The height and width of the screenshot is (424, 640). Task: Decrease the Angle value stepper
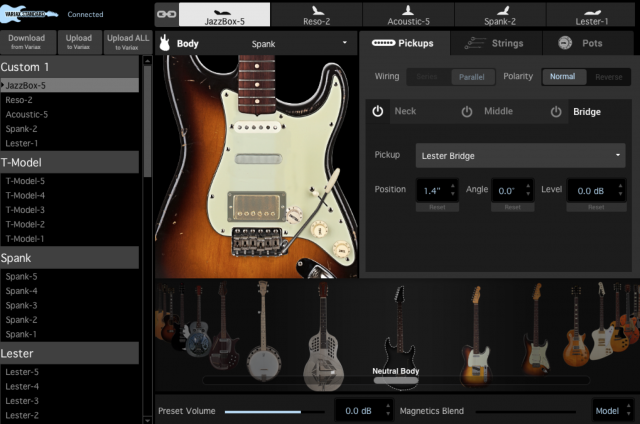click(528, 194)
